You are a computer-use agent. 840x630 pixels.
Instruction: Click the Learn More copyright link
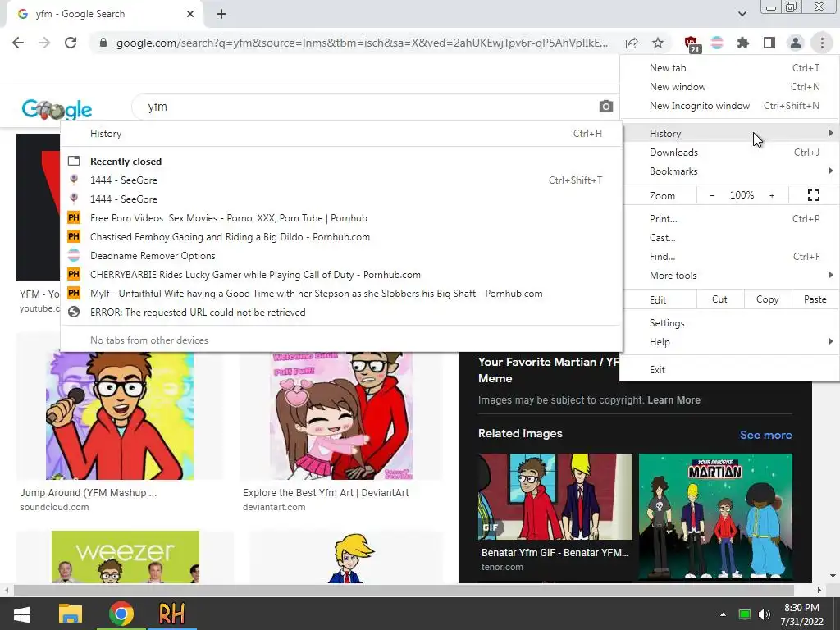673,400
